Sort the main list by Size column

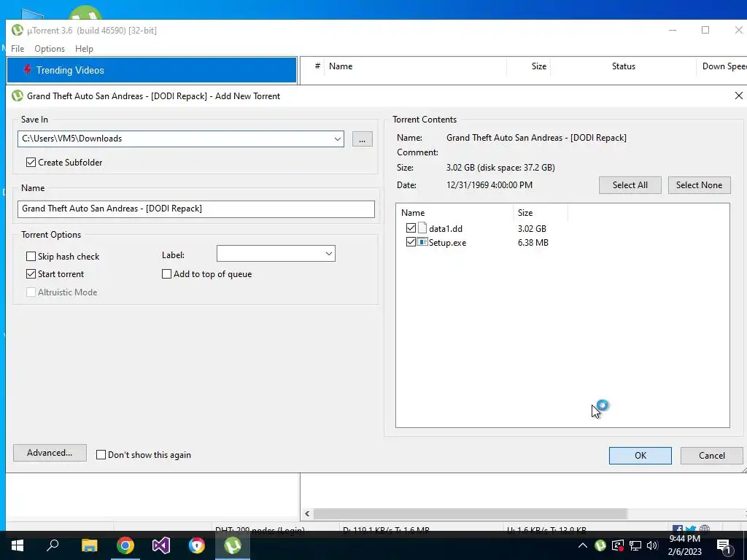(528, 66)
